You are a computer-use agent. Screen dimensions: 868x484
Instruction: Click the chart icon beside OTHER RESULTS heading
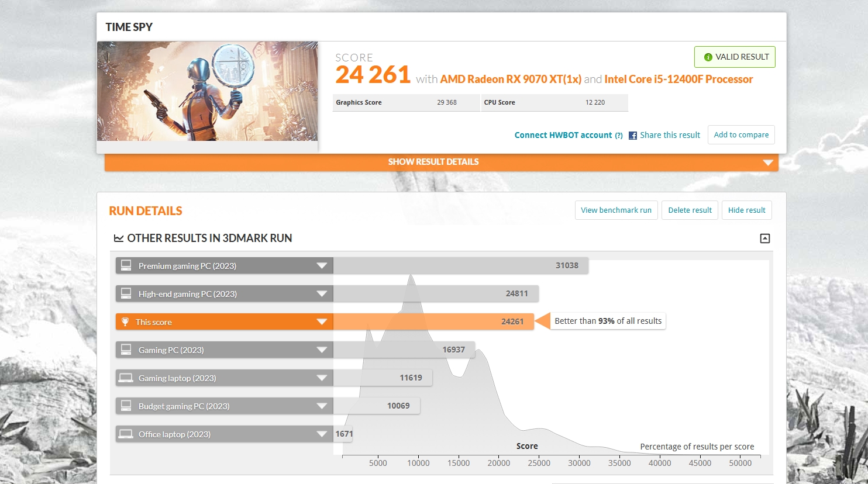pyautogui.click(x=119, y=238)
